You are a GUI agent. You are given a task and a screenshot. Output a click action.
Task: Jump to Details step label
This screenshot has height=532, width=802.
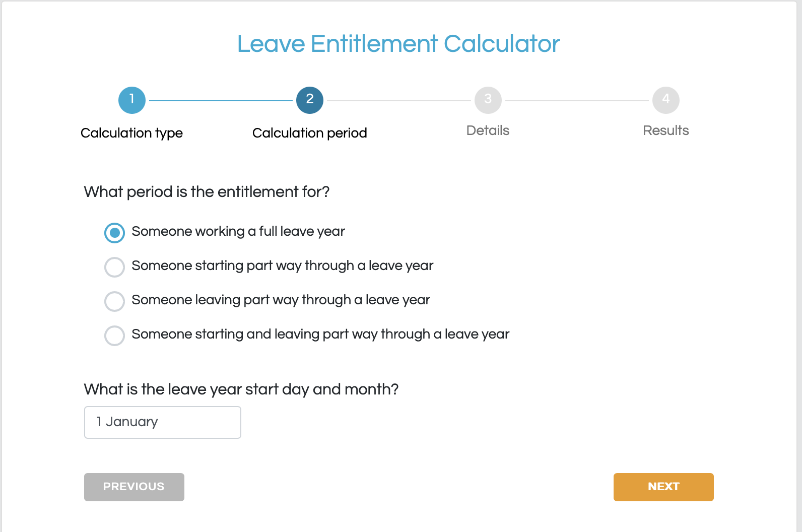[488, 130]
